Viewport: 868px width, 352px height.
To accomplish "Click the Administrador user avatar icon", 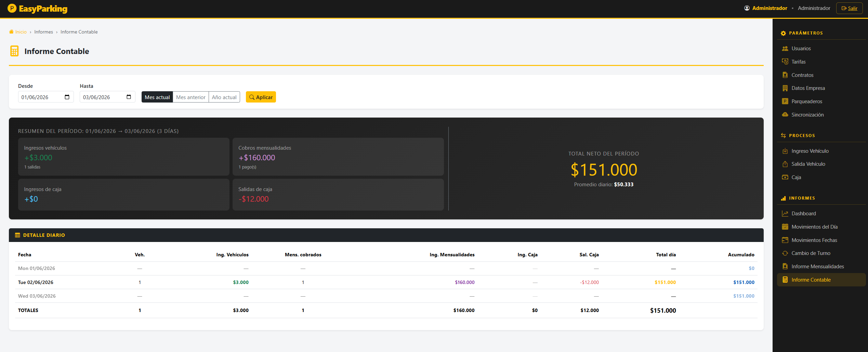I will [x=747, y=8].
